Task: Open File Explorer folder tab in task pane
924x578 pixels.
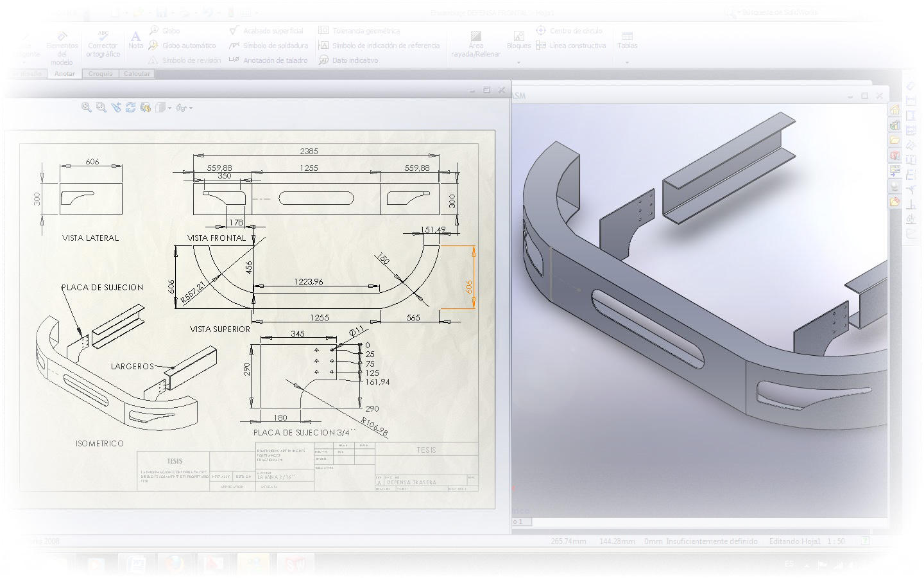Action: pyautogui.click(x=894, y=141)
